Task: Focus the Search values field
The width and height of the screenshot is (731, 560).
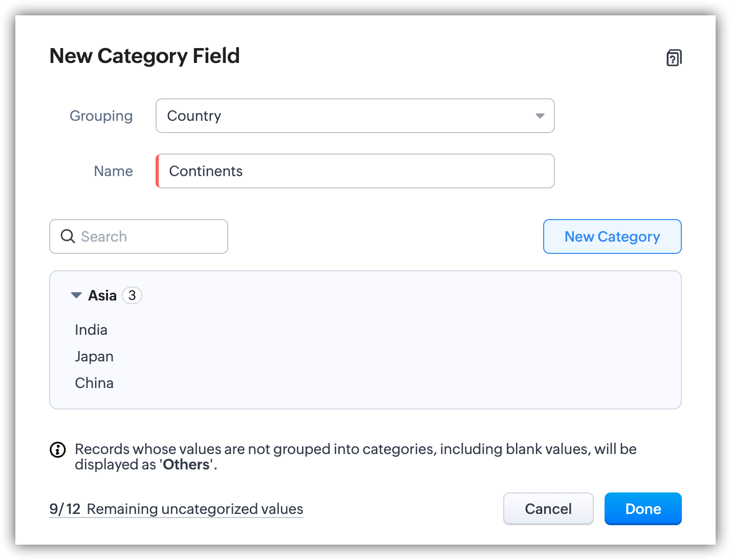Action: (148, 236)
